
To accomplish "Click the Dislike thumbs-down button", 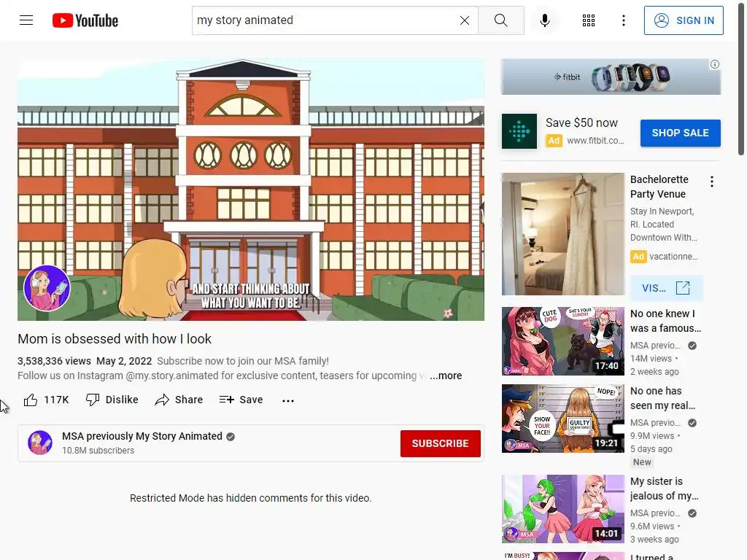I will (112, 400).
